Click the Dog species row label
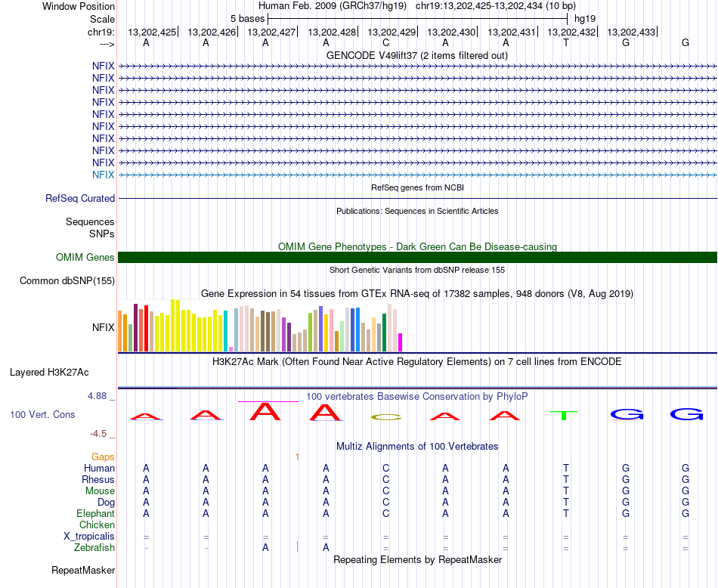This screenshot has height=588, width=718. click(x=107, y=502)
